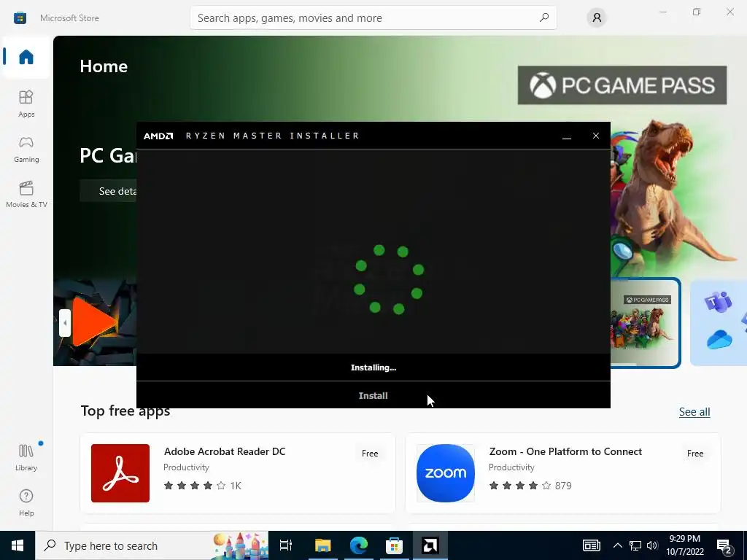747x560 pixels.
Task: Open Microsoft Store taskbar icon
Action: coord(394,545)
